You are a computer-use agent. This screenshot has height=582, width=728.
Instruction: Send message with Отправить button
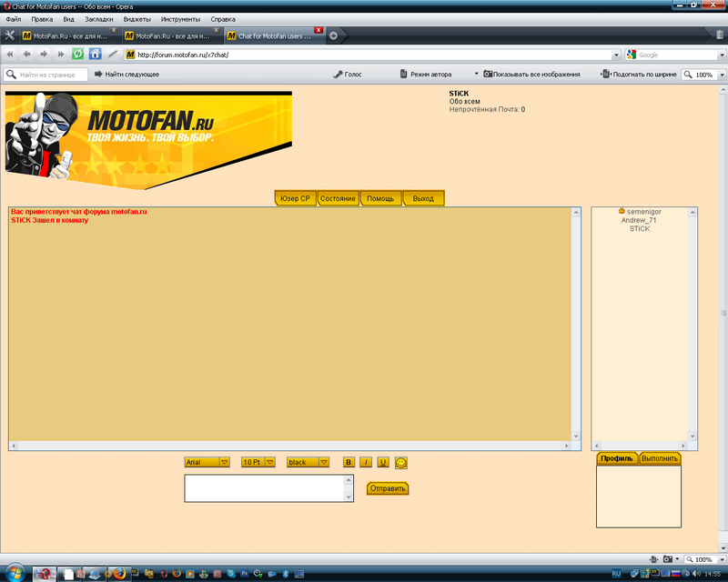click(x=388, y=488)
